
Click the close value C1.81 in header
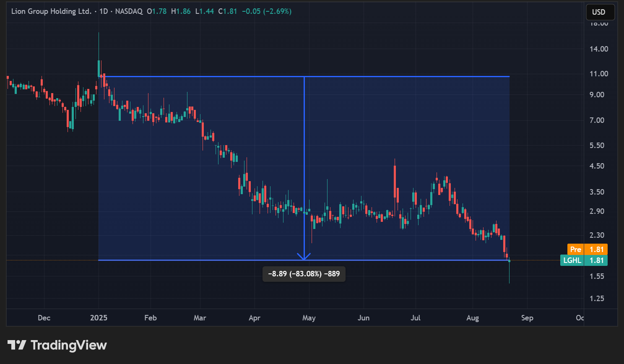point(228,11)
